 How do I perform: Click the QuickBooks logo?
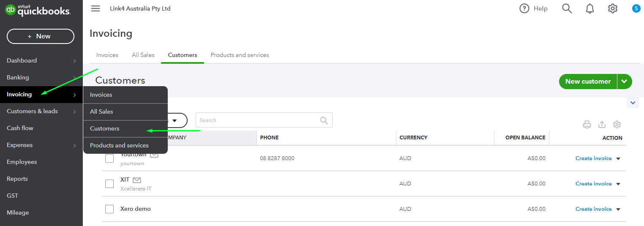[38, 10]
